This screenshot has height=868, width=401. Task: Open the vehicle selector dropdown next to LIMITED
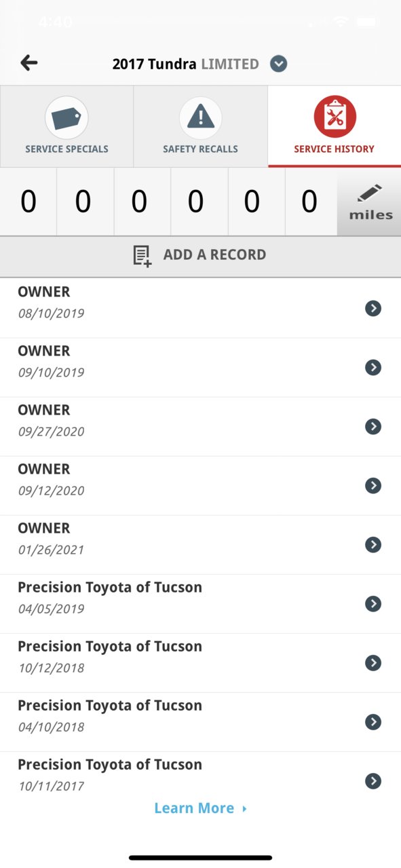point(278,64)
